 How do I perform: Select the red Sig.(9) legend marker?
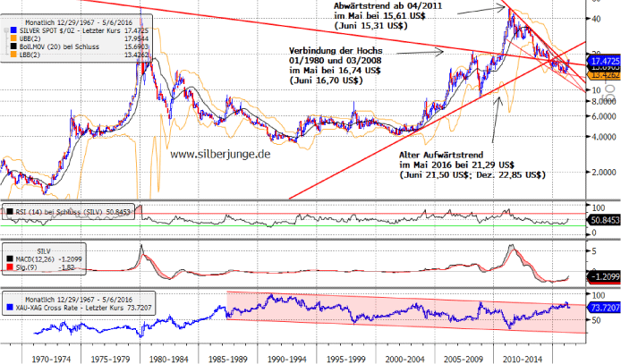9,267
